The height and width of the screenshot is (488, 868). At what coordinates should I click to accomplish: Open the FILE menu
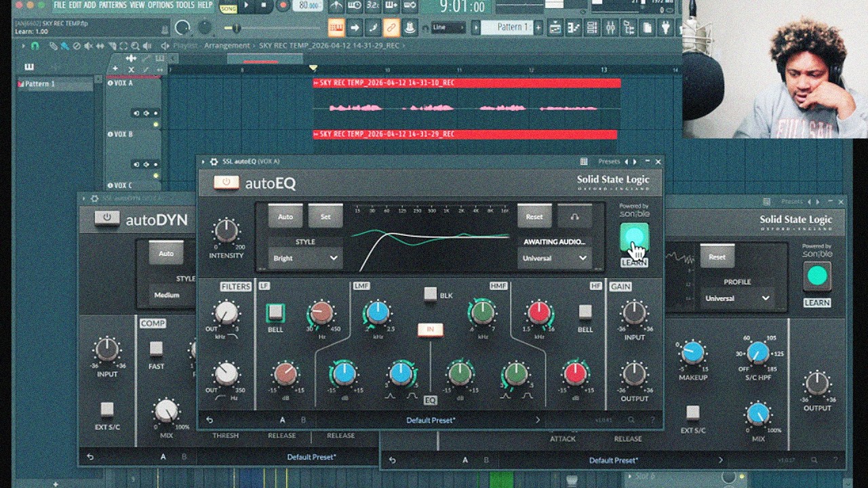(60, 5)
